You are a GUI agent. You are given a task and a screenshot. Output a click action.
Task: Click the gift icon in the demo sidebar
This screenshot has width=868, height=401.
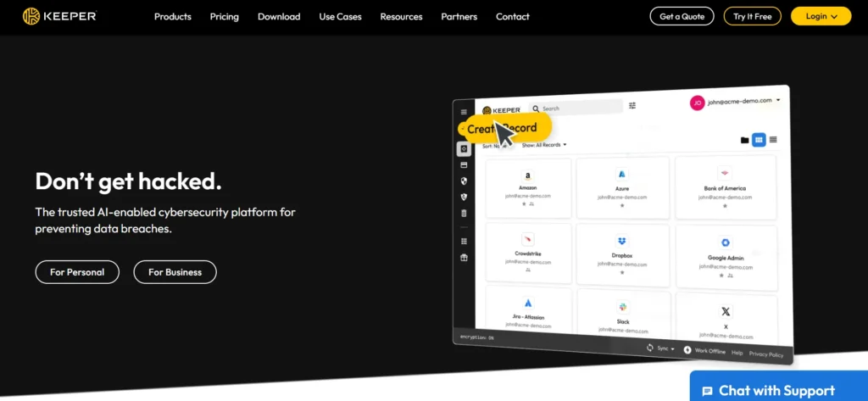(464, 258)
